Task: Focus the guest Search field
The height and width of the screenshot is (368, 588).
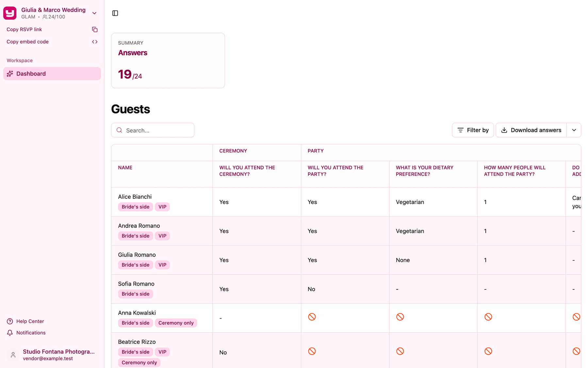Action: [x=153, y=130]
